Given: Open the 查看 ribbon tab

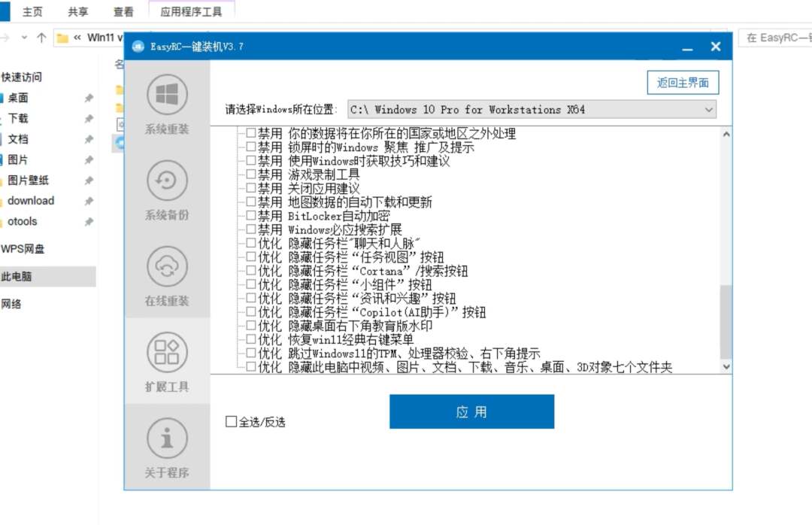Looking at the screenshot, I should point(123,11).
